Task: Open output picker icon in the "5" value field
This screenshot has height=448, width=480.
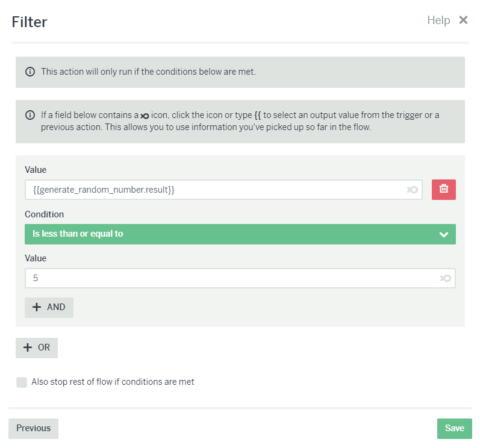Action: pos(445,278)
